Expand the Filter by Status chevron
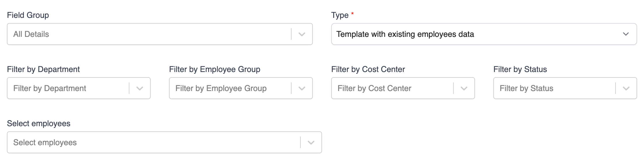644x159 pixels. (x=626, y=88)
